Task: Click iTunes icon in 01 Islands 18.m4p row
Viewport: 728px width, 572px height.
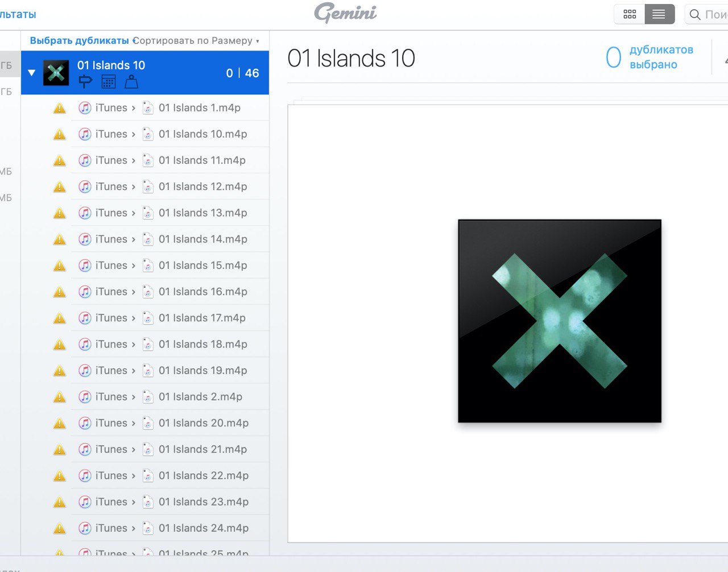Action: [x=85, y=344]
